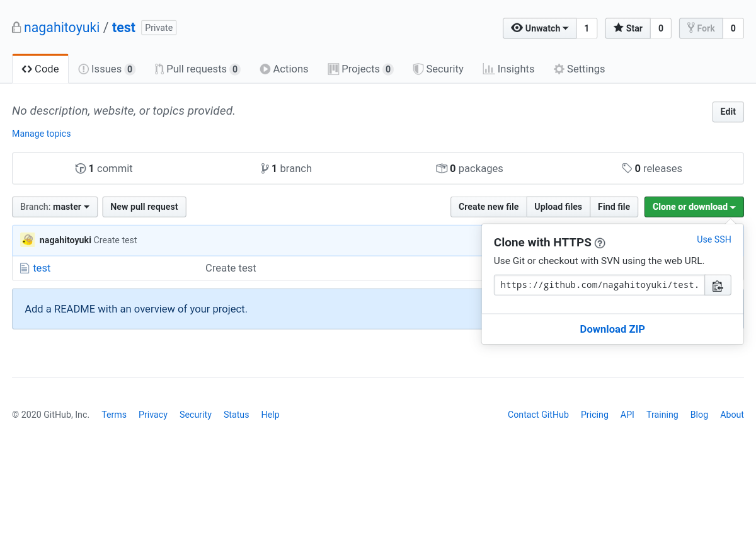Click the Private repository badge
The width and height of the screenshot is (756, 540).
(159, 28)
